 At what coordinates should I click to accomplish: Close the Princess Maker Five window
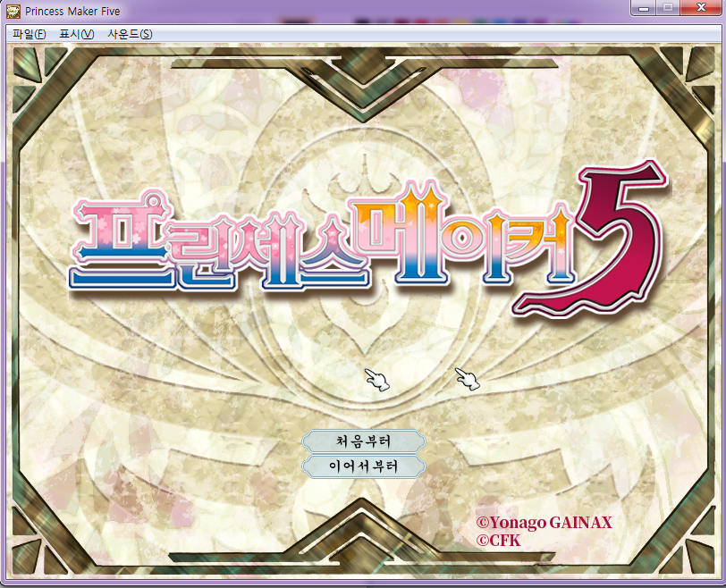click(x=699, y=8)
